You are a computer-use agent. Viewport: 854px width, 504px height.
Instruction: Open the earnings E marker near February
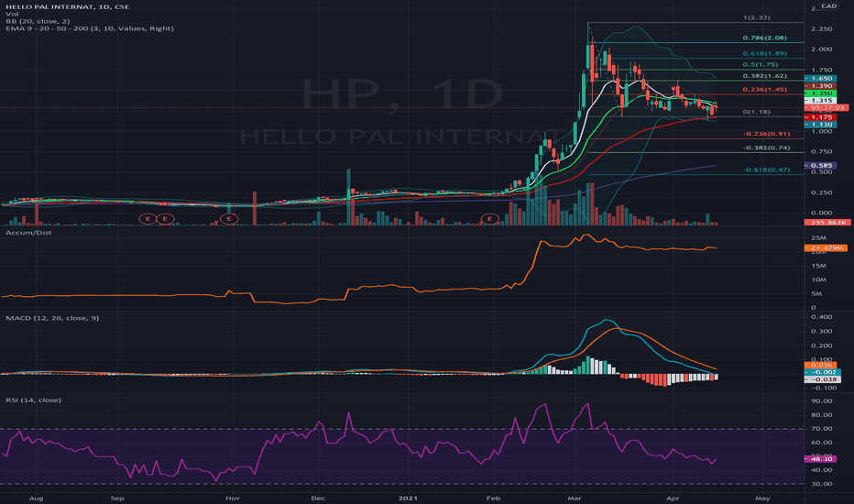(x=489, y=219)
